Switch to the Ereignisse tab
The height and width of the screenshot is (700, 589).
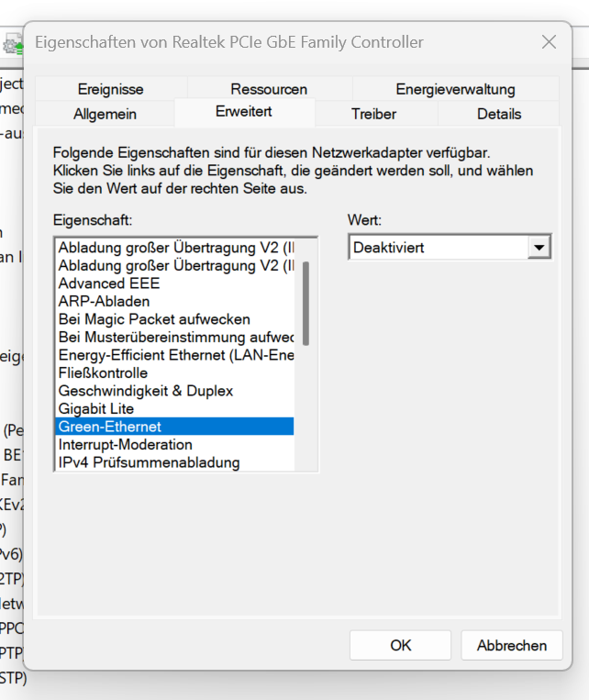[x=111, y=89]
